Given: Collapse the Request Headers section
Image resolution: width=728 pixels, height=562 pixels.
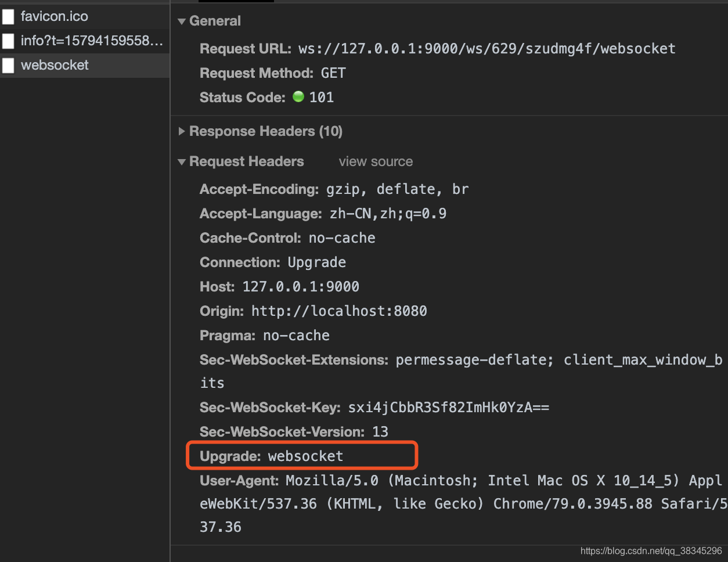Looking at the screenshot, I should (x=182, y=162).
